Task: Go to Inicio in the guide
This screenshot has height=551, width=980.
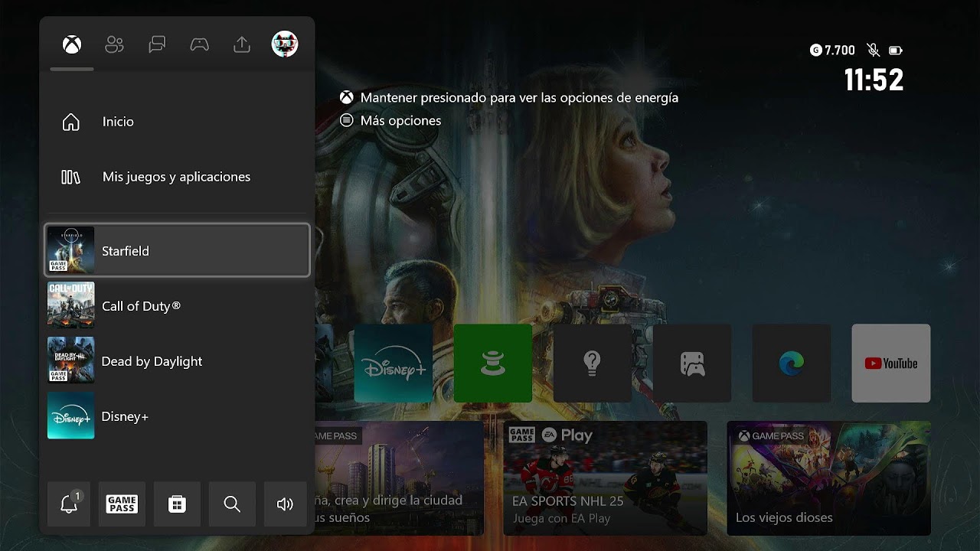Action: [177, 122]
